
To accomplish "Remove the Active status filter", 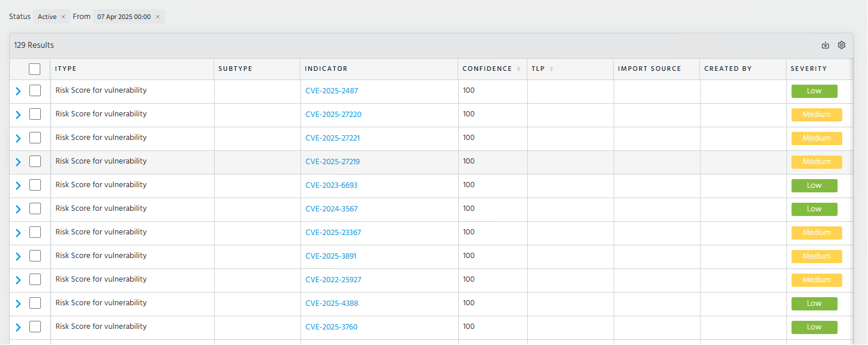I will [x=63, y=17].
